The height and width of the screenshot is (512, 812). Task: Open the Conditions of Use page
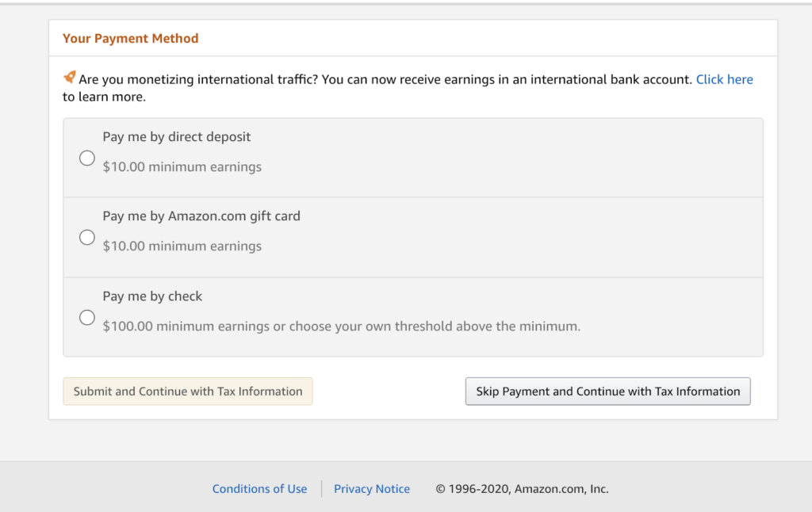259,488
